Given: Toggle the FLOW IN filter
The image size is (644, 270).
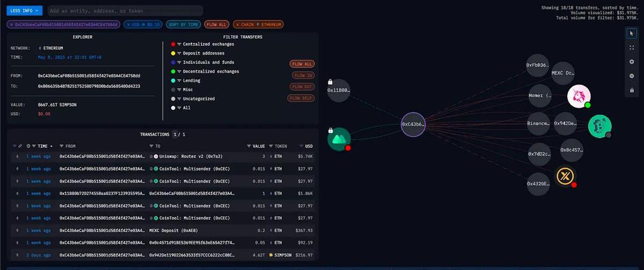Looking at the screenshot, I should coord(302,75).
